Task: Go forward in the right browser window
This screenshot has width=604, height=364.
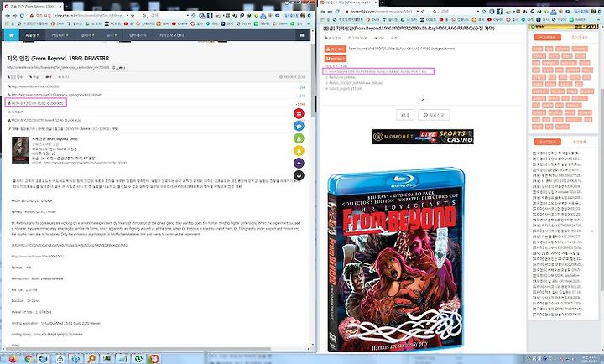Action: (330, 12)
